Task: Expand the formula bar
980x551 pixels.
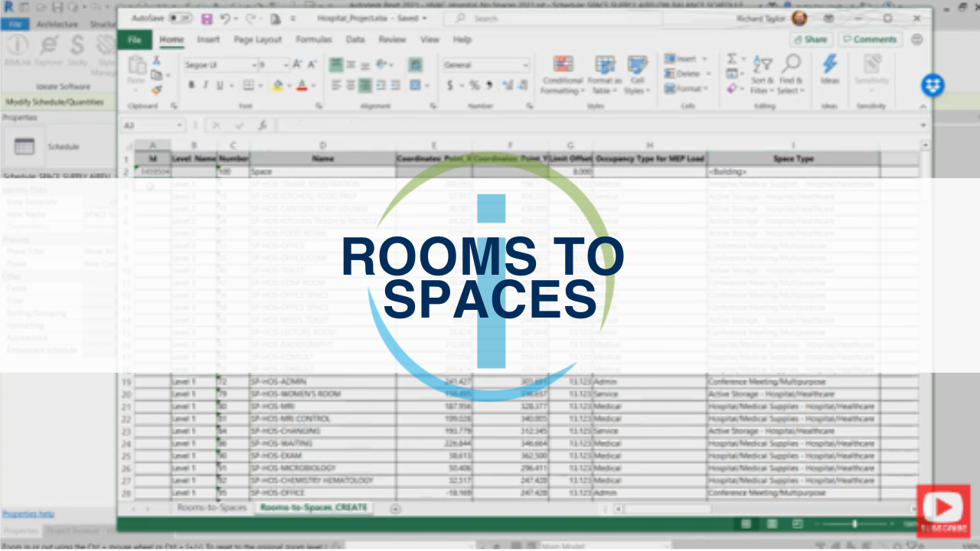Action: [922, 125]
